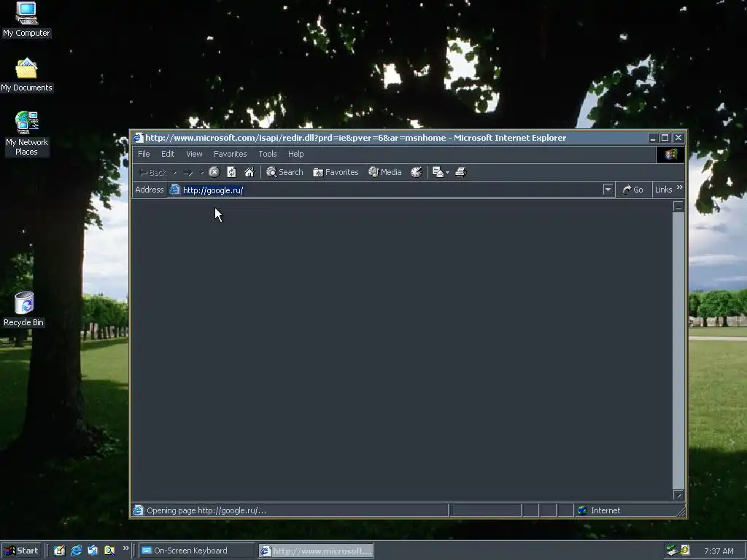747x560 pixels.
Task: Click the 7:37 AM system clock
Action: [719, 551]
